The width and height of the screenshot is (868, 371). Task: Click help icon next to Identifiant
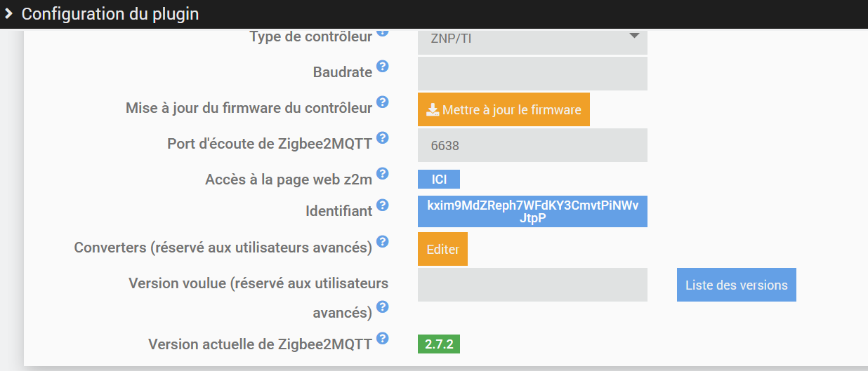pos(382,205)
